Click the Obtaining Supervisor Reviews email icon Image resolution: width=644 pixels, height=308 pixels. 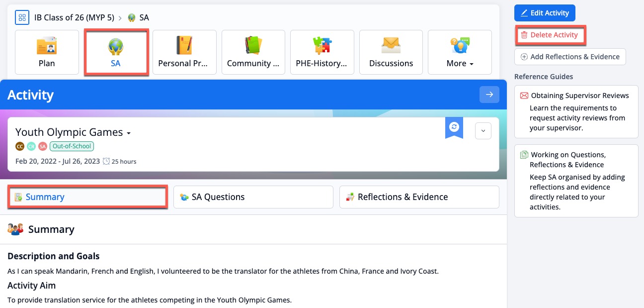tap(524, 95)
